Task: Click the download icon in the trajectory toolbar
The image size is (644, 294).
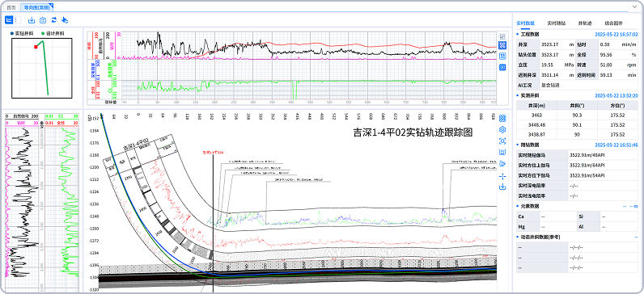Action: (x=502, y=187)
